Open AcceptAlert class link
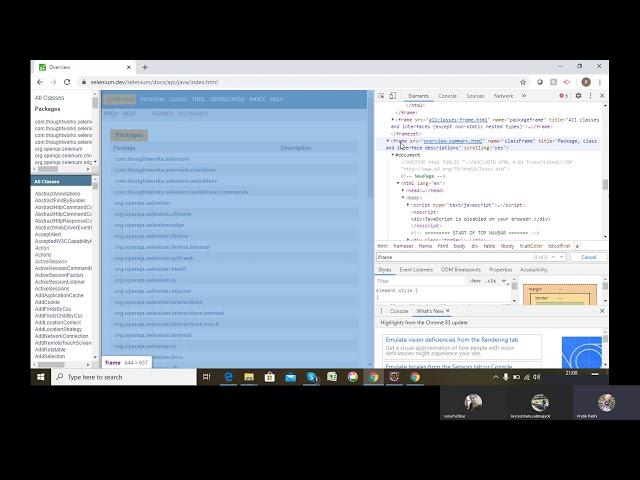640x480 pixels. pos(48,234)
